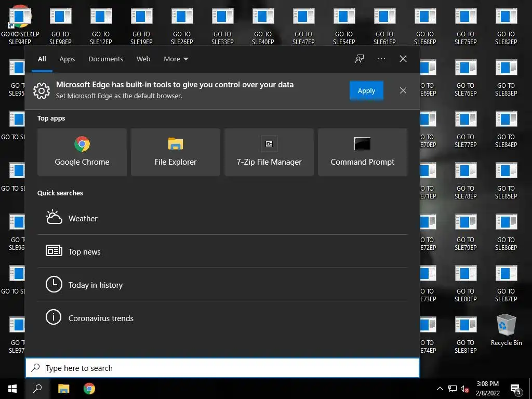Viewport: 532px width, 399px height.
Task: Open Google Chrome from Top apps
Action: point(82,152)
